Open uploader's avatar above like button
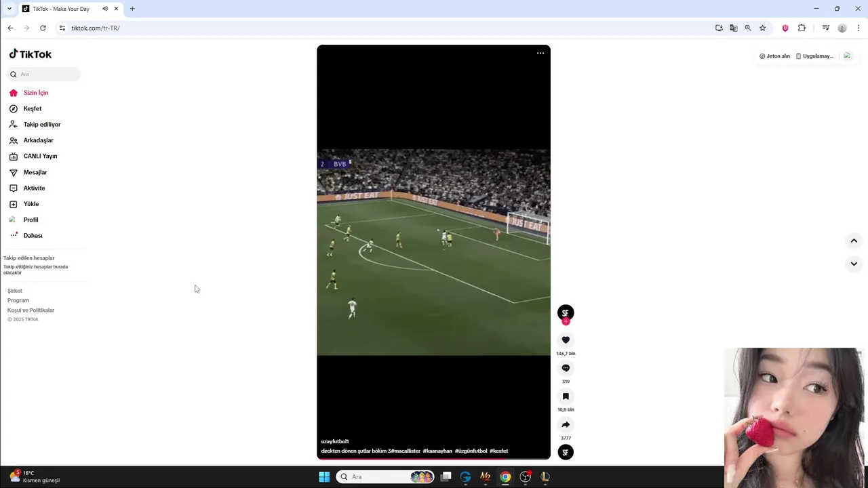The width and height of the screenshot is (868, 488). (x=566, y=312)
